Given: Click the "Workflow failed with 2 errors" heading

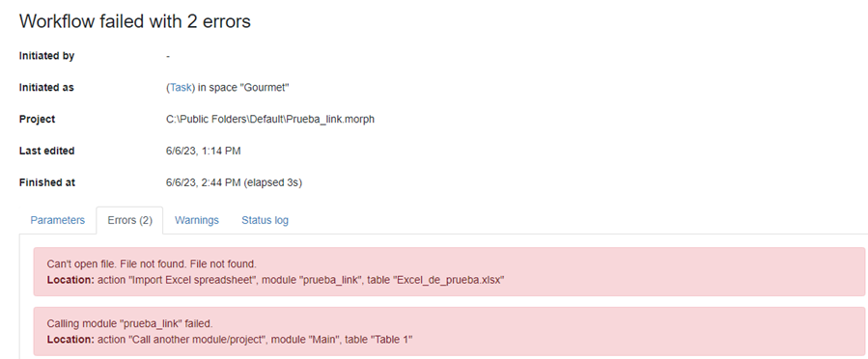Looking at the screenshot, I should (x=135, y=21).
